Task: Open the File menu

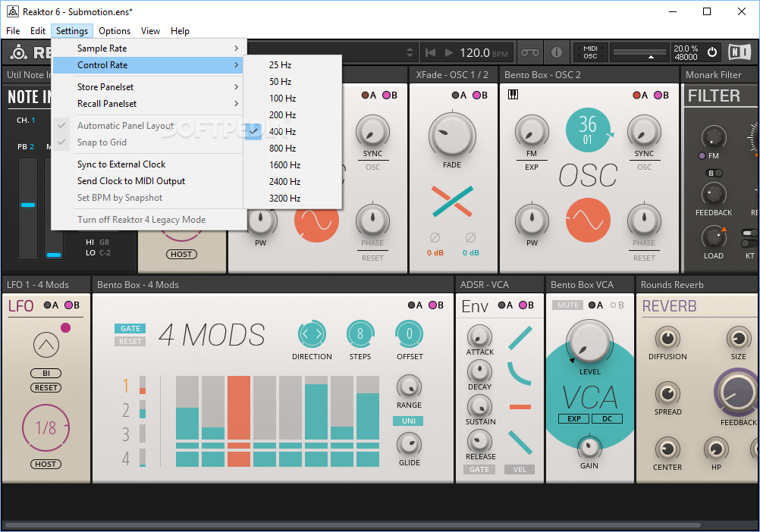Action: [13, 31]
